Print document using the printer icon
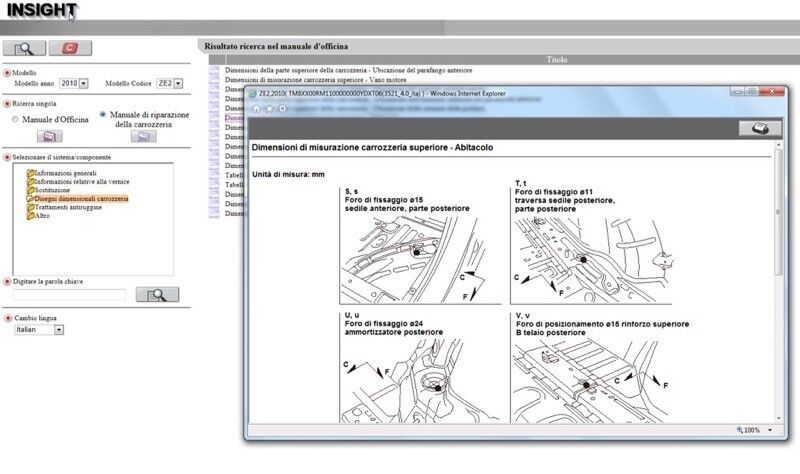The width and height of the screenshot is (800, 474). [760, 128]
